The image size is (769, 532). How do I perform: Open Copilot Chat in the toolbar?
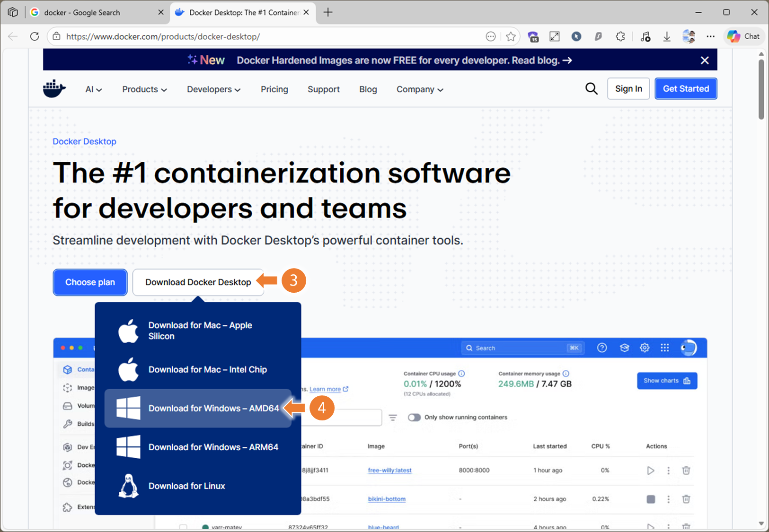[x=743, y=36]
